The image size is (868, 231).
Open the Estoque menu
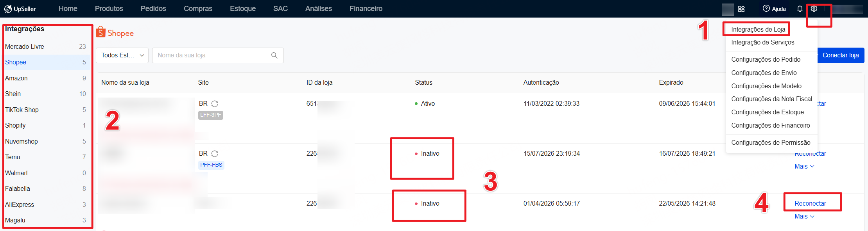click(x=243, y=9)
